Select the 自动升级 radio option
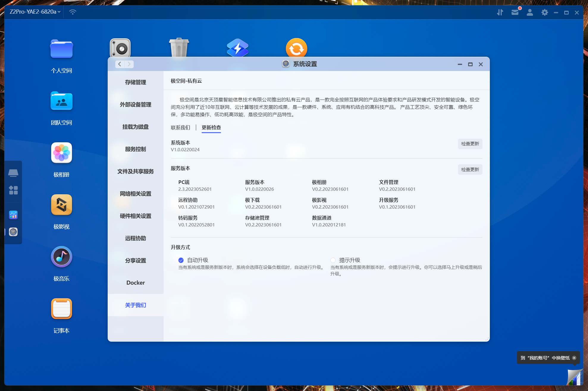The height and width of the screenshot is (391, 588). click(181, 260)
